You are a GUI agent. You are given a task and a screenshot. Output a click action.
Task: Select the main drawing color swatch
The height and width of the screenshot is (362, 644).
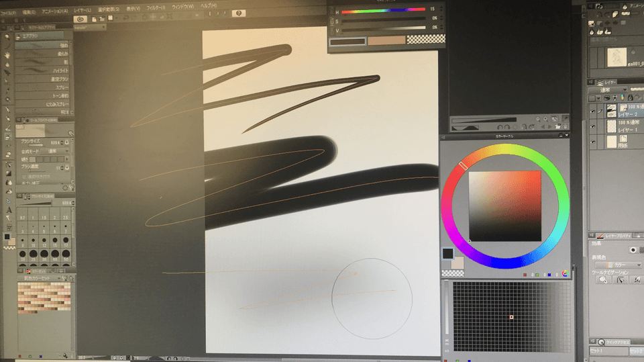point(447,253)
